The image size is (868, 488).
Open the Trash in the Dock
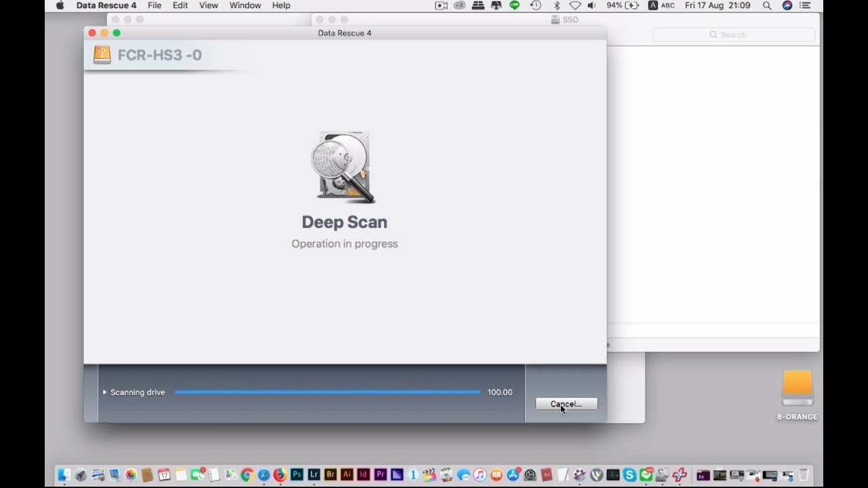point(804,475)
